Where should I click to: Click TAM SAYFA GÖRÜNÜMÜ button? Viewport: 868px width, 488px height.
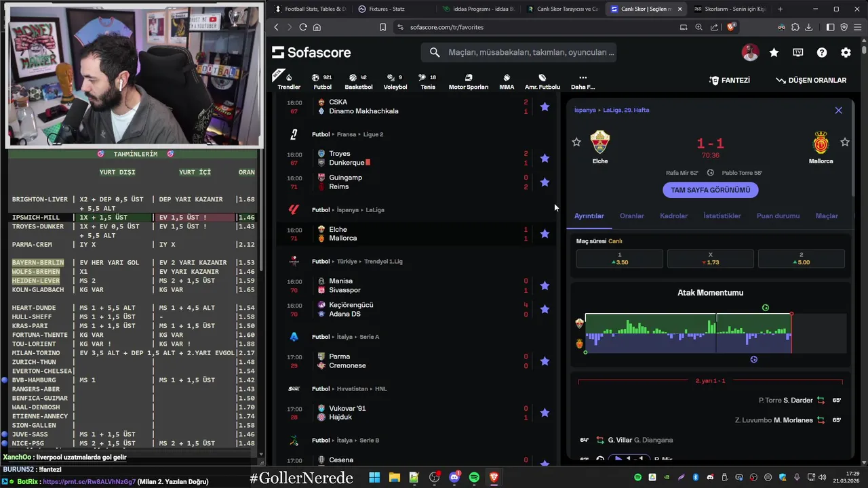point(711,190)
